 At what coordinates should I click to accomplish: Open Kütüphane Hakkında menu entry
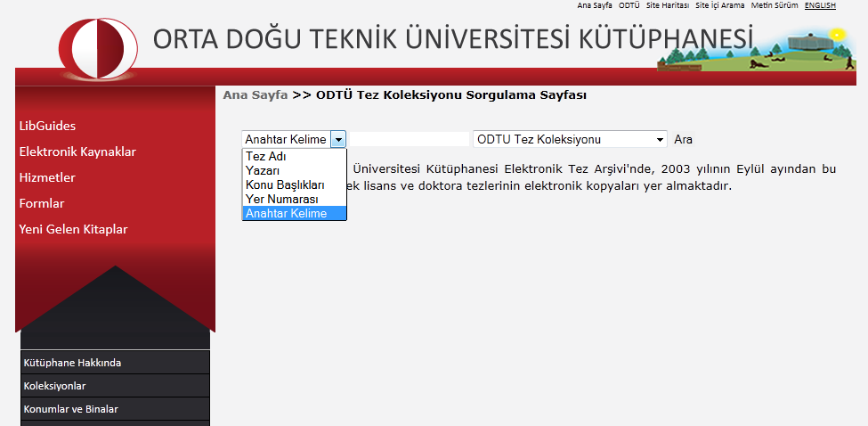pos(115,363)
